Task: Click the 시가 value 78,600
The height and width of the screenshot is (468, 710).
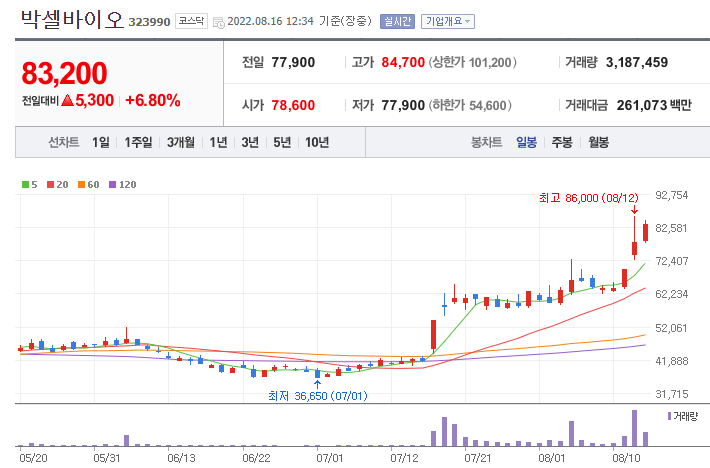Action: point(293,105)
